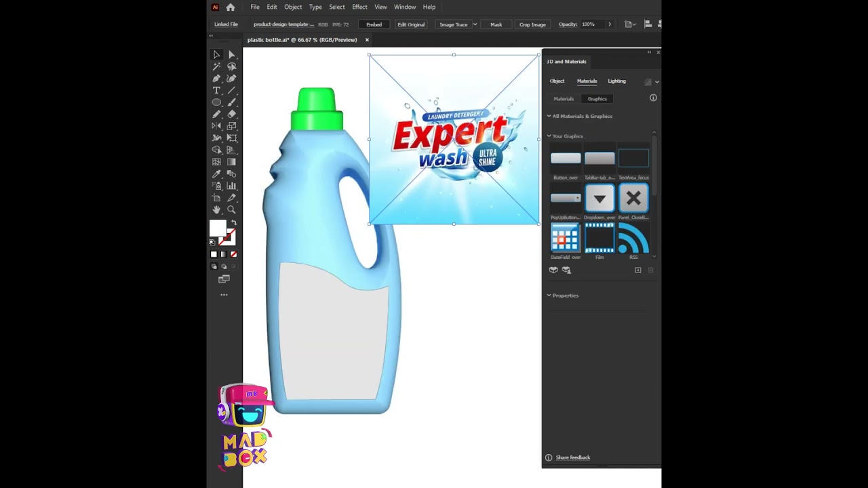This screenshot has height=488, width=868.
Task: Open the File menu
Action: pos(255,7)
